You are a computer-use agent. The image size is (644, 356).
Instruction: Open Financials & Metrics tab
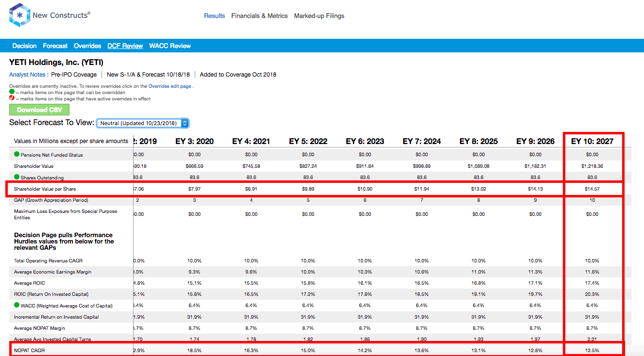[x=259, y=16]
